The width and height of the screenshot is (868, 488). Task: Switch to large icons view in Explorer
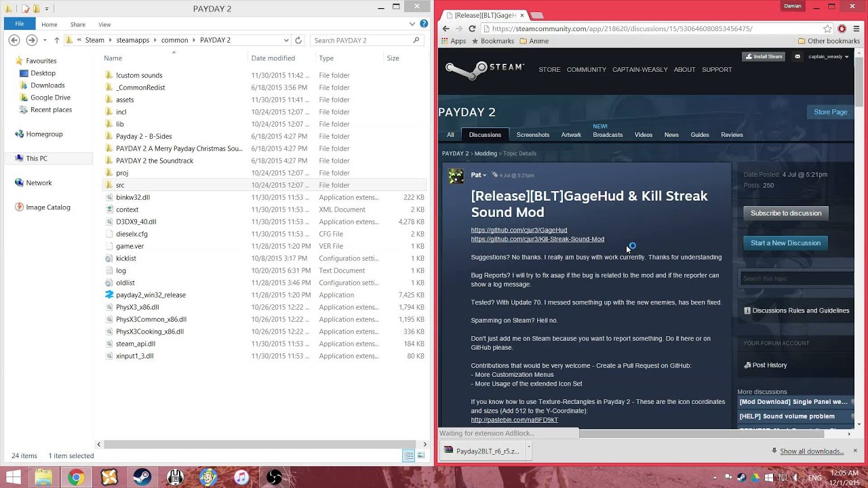420,456
